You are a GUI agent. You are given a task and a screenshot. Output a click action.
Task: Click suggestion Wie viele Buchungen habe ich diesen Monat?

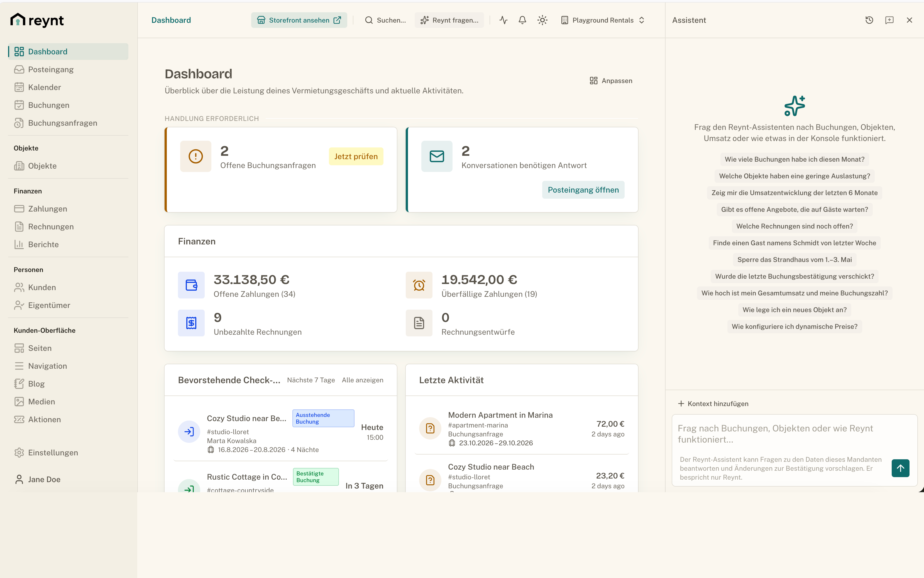[794, 159]
